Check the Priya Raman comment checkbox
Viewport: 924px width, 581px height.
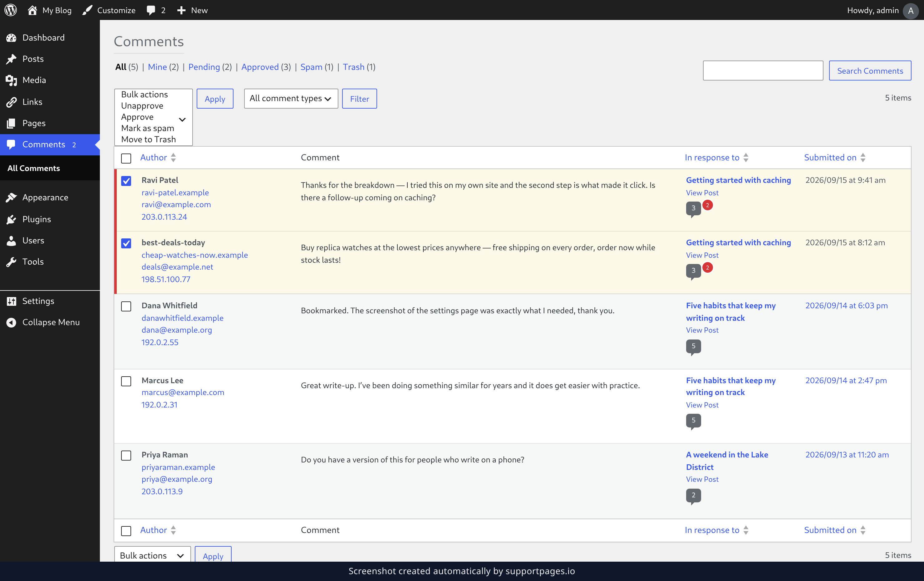tap(126, 455)
